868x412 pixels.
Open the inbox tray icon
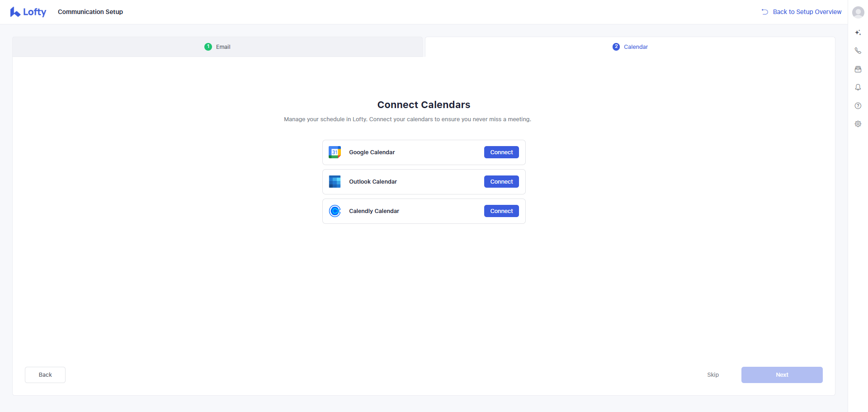click(858, 69)
